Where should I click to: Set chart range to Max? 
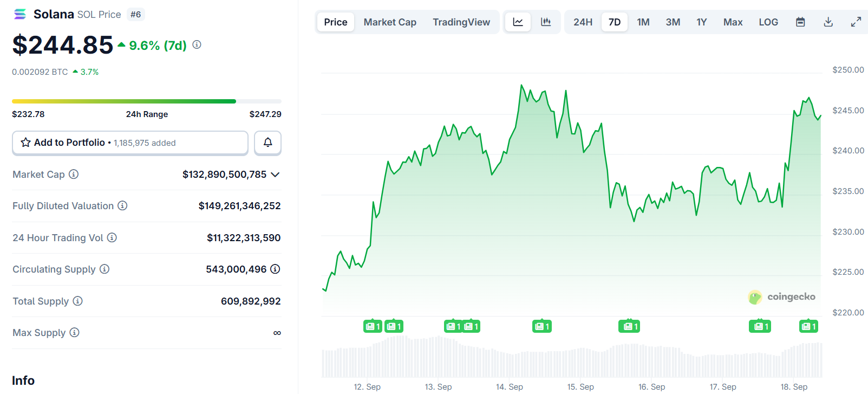[733, 22]
